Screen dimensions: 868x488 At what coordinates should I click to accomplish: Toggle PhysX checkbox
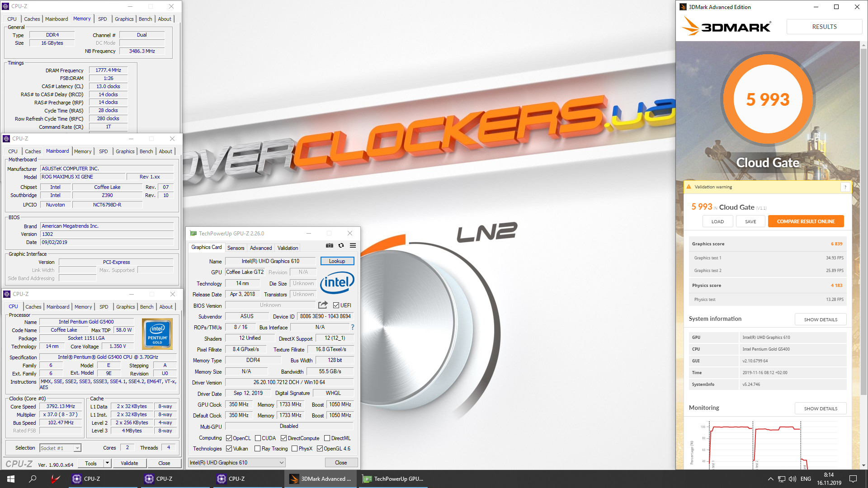(294, 449)
